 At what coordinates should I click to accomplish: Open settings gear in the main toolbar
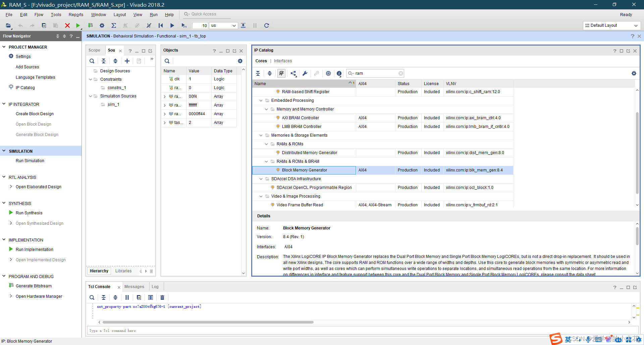(x=102, y=25)
